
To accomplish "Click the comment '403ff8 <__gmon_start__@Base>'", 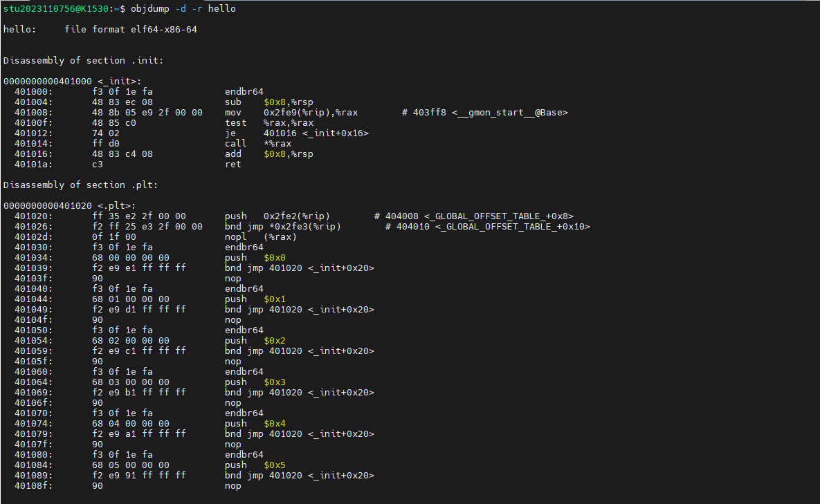I will coord(490,112).
